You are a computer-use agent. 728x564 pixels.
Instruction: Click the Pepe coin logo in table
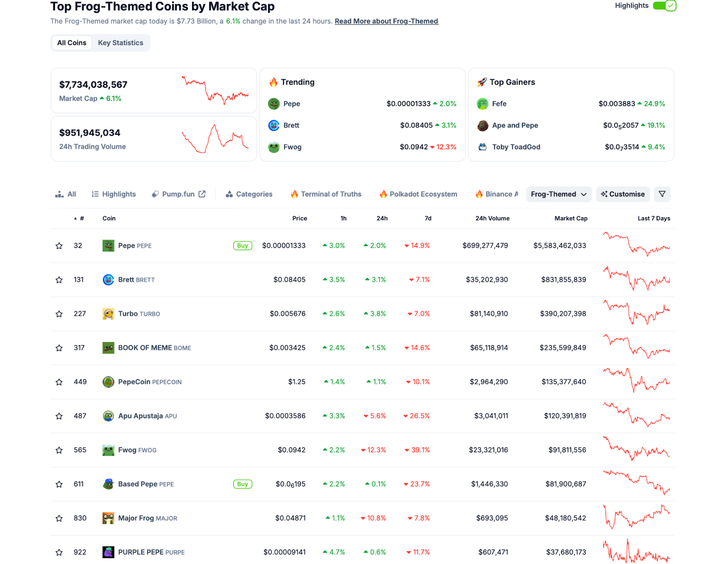coord(108,246)
